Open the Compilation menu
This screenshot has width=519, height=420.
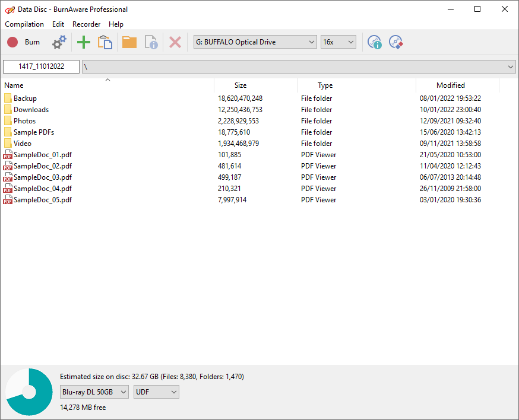click(x=24, y=24)
